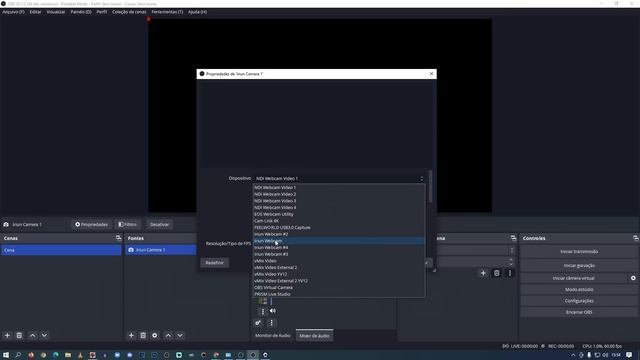Screen dimensions: 640x360
Task: Open the Arquivo menu
Action: [x=13, y=12]
